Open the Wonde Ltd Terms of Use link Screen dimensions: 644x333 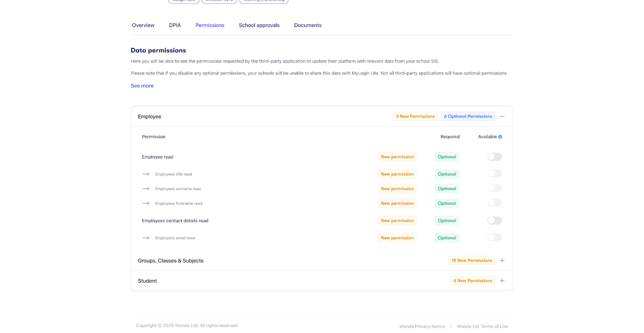coord(482,327)
